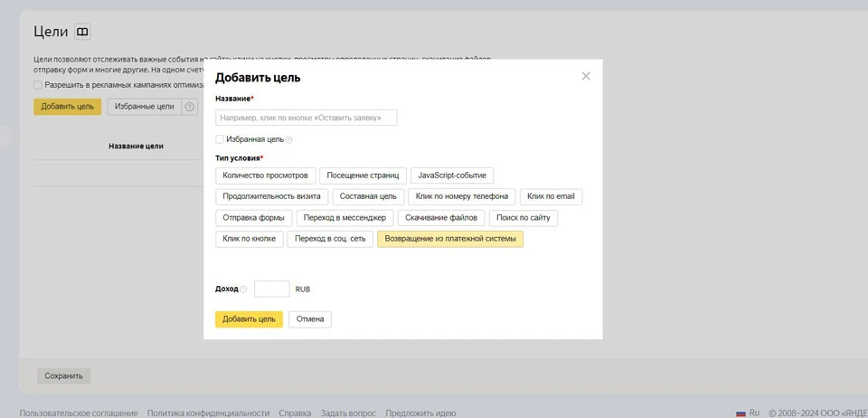Open the goals help book icon

82,32
